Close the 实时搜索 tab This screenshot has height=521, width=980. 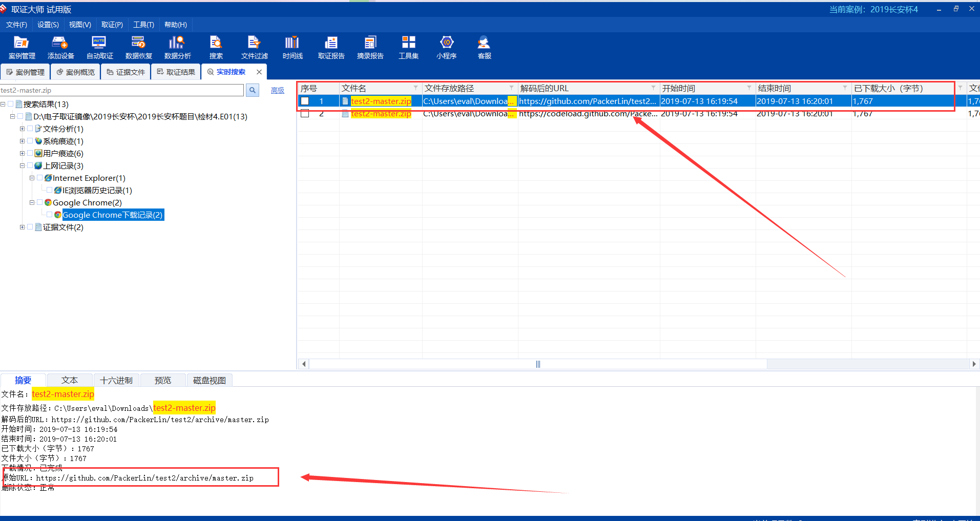[x=259, y=72]
